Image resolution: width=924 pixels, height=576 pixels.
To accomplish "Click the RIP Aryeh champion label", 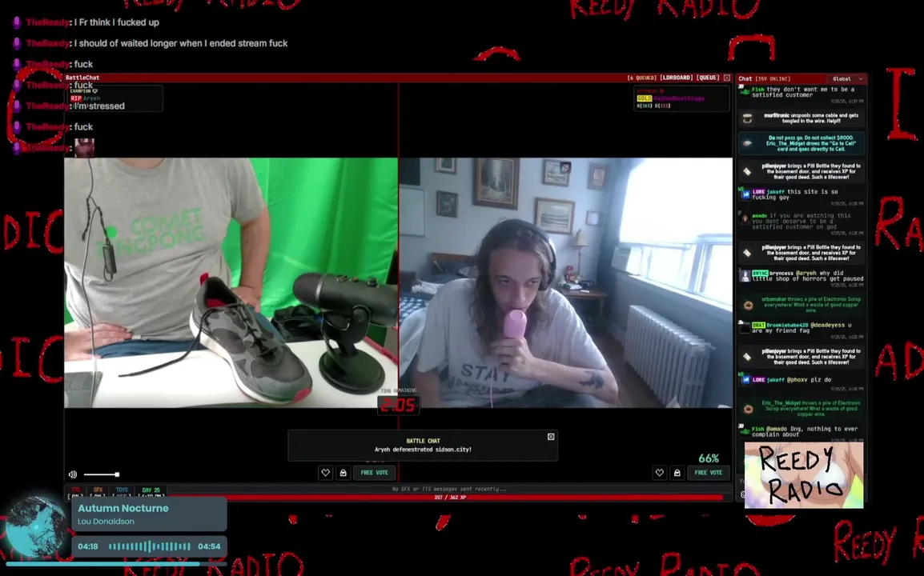I will [x=85, y=98].
